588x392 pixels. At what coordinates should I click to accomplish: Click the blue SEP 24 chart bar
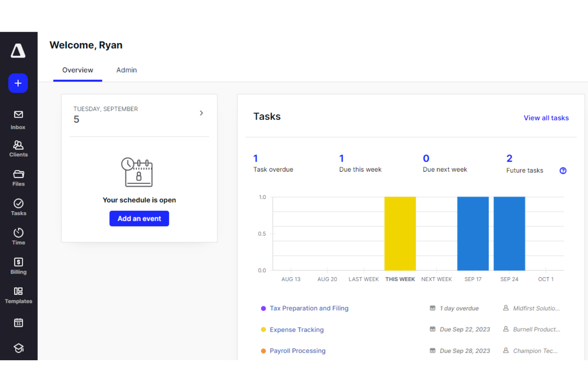pyautogui.click(x=509, y=234)
